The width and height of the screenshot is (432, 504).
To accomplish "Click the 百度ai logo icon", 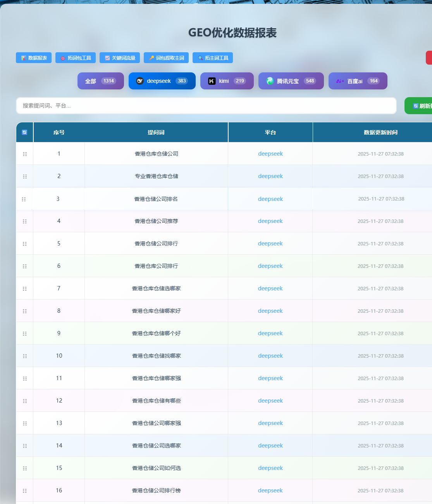I will coord(340,81).
